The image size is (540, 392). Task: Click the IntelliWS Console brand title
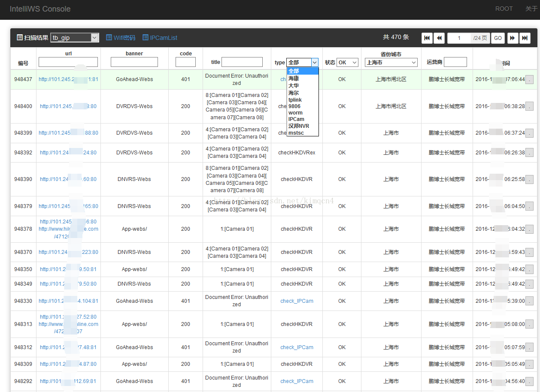(40, 9)
